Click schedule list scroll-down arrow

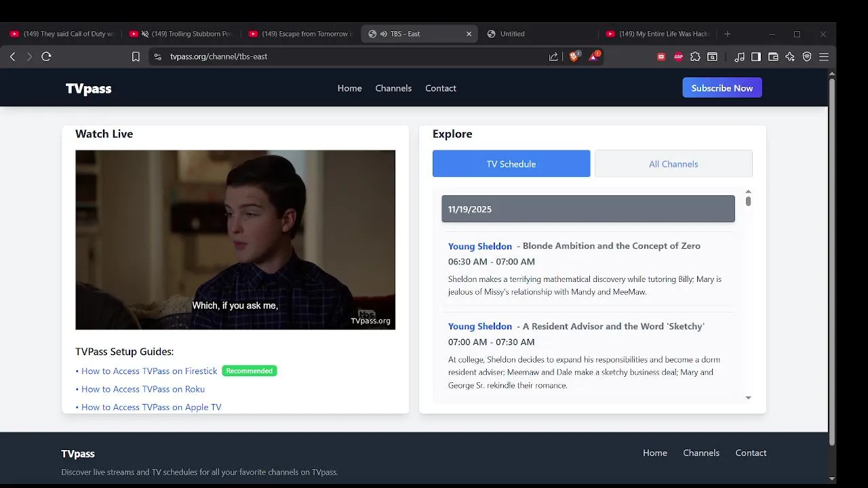point(748,398)
